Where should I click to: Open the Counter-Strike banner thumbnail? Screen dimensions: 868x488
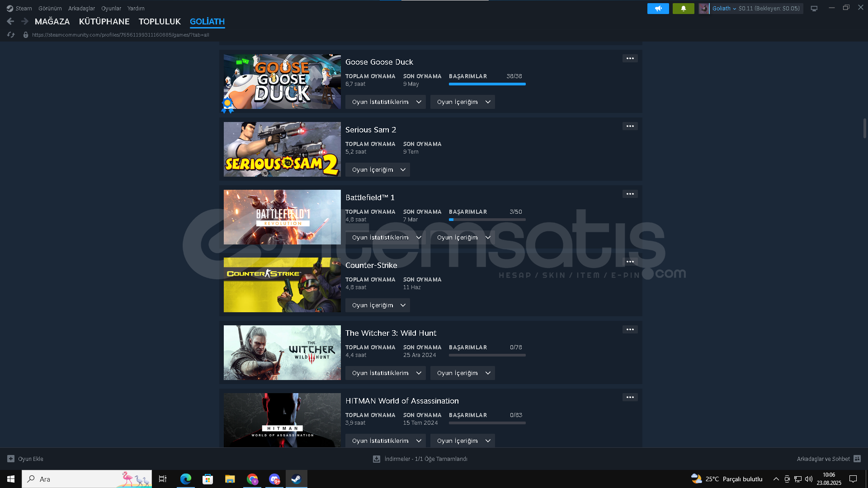pyautogui.click(x=282, y=285)
